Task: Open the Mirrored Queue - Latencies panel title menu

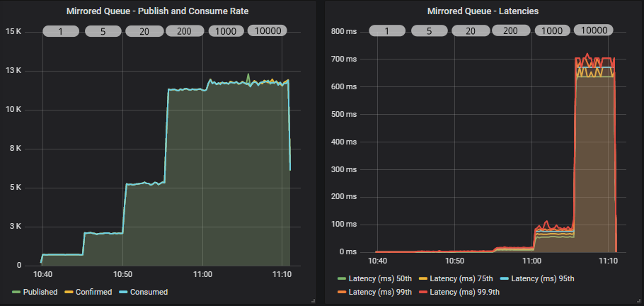Action: pyautogui.click(x=483, y=11)
